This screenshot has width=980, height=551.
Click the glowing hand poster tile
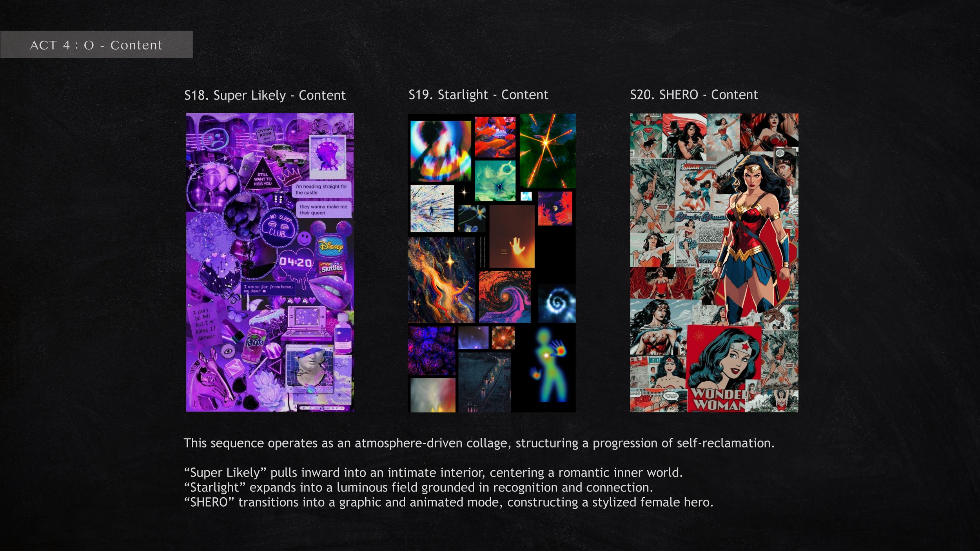coord(512,237)
